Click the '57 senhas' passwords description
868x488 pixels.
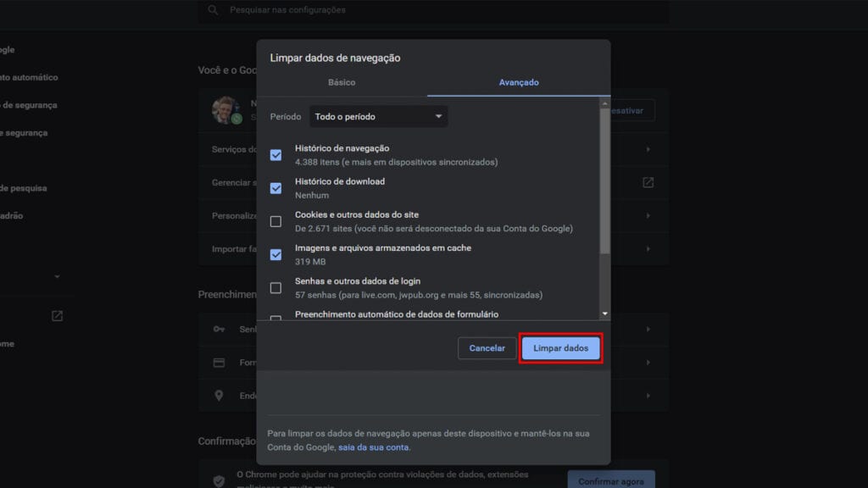click(x=419, y=295)
